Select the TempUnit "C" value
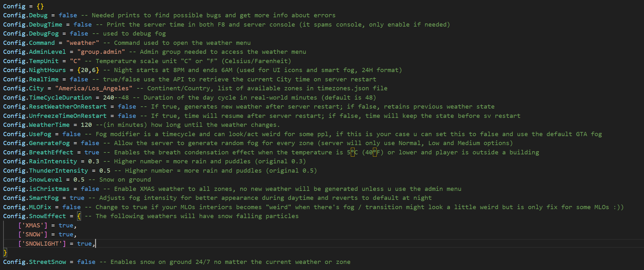This screenshot has height=270, width=644. 75,61
